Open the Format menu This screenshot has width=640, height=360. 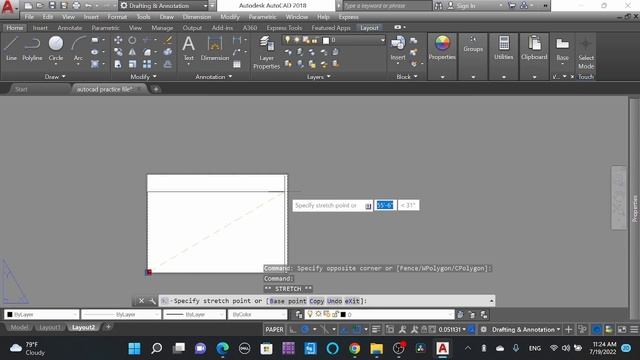[117, 17]
